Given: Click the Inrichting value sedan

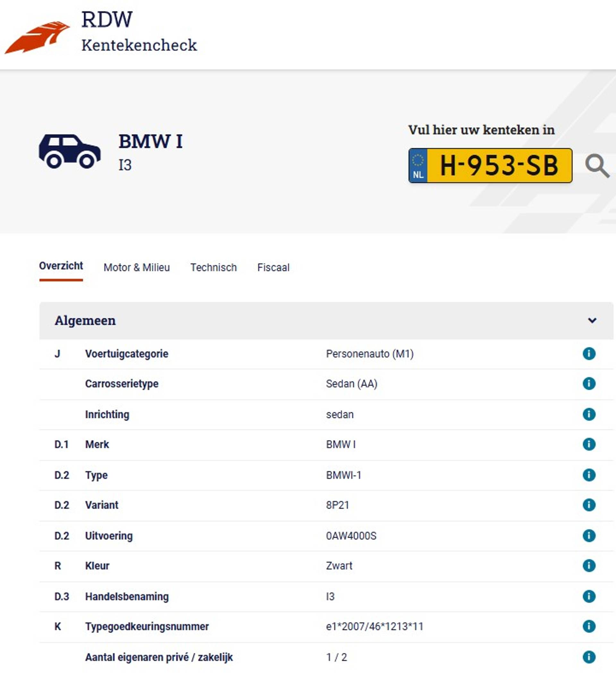Looking at the screenshot, I should [x=340, y=414].
